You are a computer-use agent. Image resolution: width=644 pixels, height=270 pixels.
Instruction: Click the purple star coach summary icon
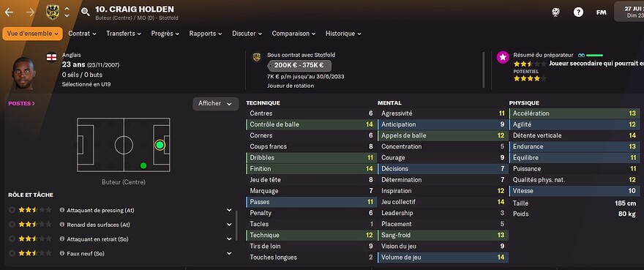click(x=503, y=57)
